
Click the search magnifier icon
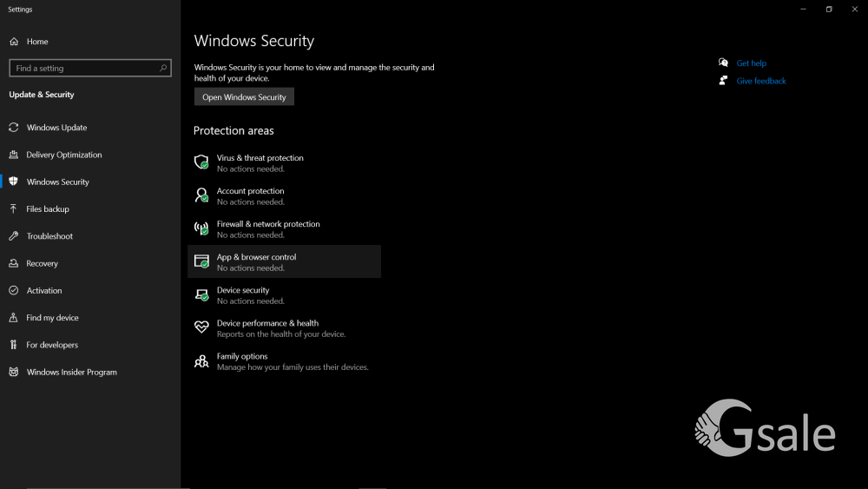163,68
